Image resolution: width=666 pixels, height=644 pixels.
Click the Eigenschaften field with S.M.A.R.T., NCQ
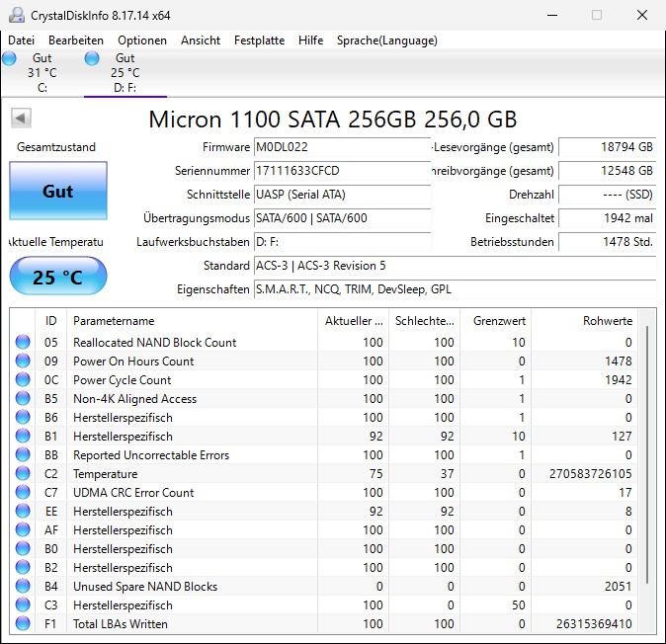(456, 289)
